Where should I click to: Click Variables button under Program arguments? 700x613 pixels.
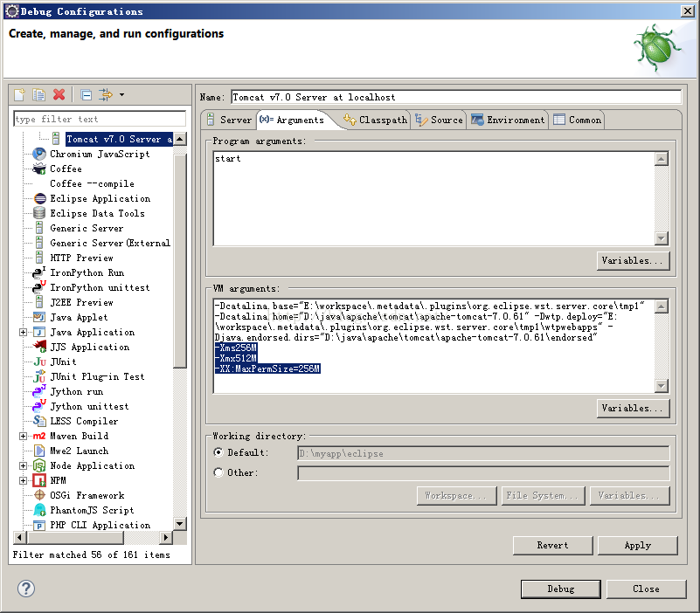tap(633, 260)
